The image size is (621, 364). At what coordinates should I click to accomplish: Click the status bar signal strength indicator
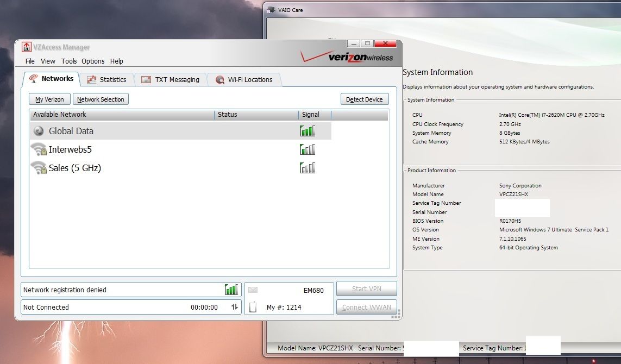click(x=231, y=290)
